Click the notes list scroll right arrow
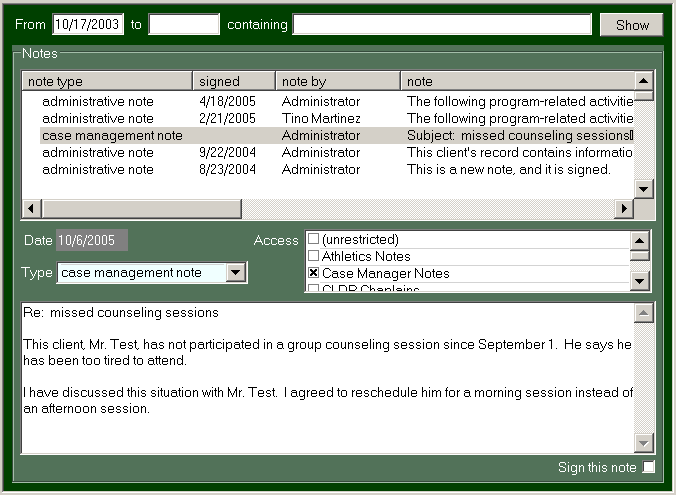Screen dimensions: 676x495 point(624,209)
